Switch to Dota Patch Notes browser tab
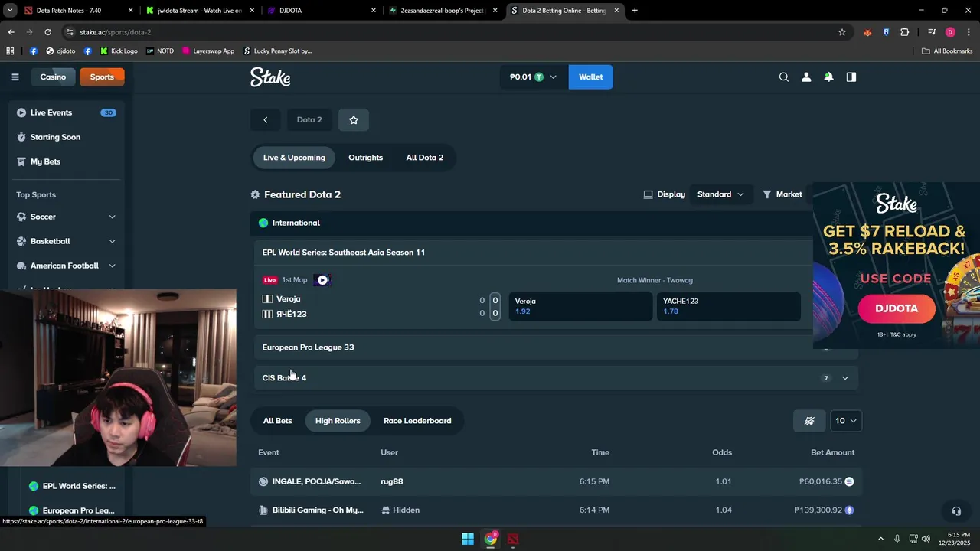 pos(80,11)
